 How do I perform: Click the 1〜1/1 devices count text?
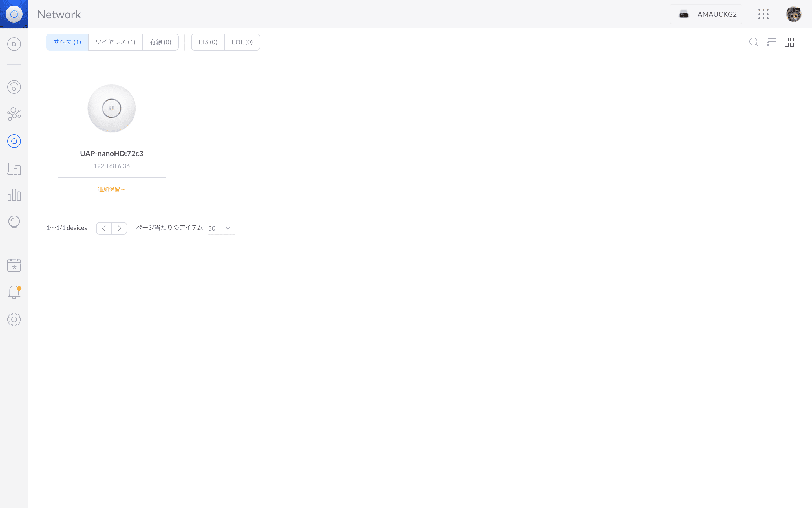pos(67,228)
